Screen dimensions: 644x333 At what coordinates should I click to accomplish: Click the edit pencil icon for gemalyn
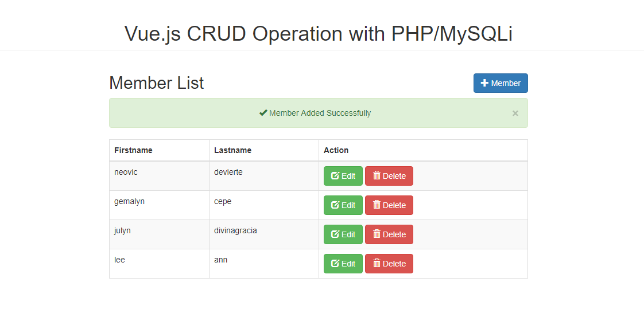coord(335,205)
